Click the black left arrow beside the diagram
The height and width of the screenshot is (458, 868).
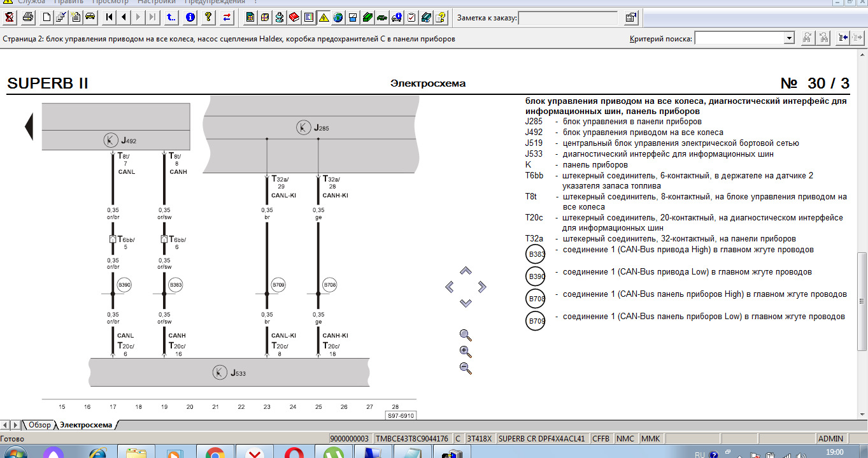tap(29, 126)
